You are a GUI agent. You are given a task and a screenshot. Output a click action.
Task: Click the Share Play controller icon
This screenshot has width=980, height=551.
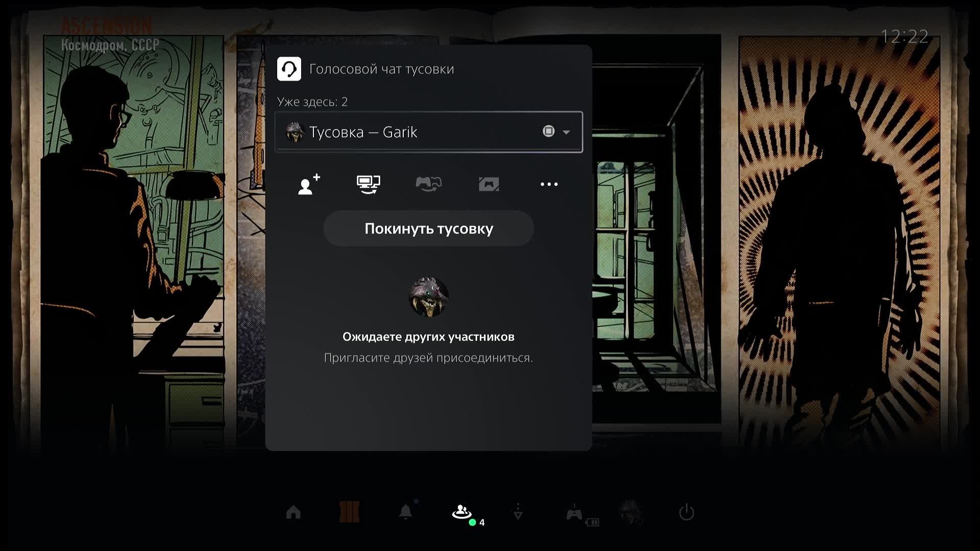[428, 184]
